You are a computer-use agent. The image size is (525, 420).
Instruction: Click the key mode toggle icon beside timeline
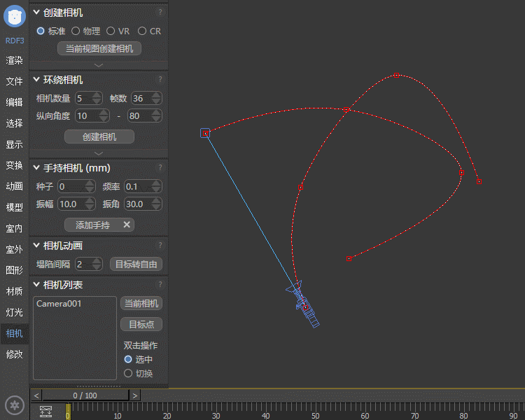point(46,412)
